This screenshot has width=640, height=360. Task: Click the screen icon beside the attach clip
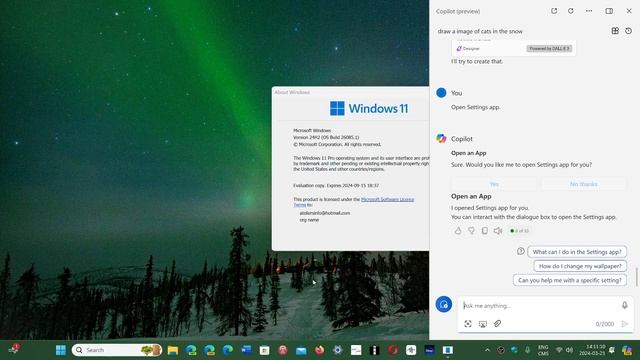(482, 324)
